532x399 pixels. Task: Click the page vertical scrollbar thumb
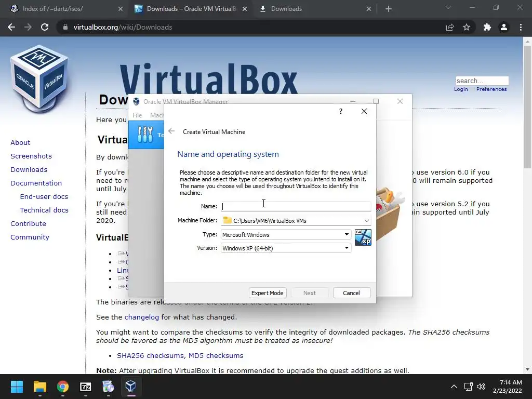pyautogui.click(x=527, y=107)
